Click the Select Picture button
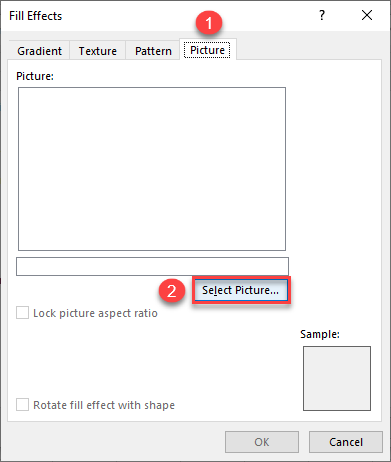This screenshot has width=391, height=462. [x=241, y=290]
